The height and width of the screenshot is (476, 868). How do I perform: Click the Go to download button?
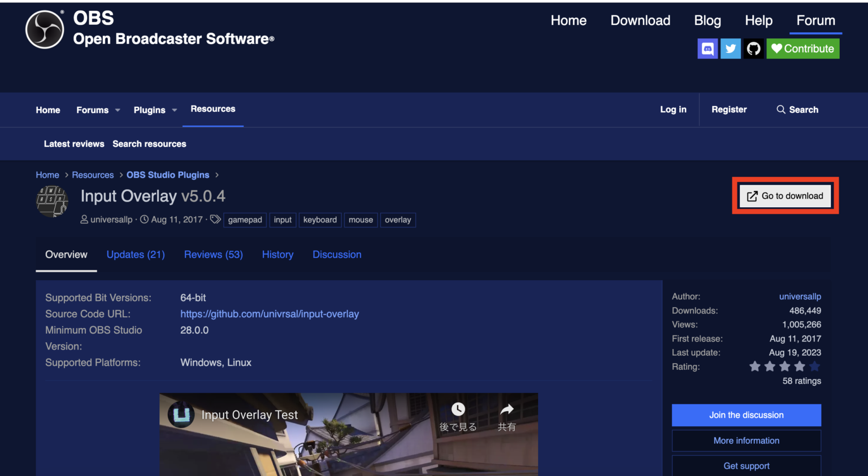[x=785, y=195]
